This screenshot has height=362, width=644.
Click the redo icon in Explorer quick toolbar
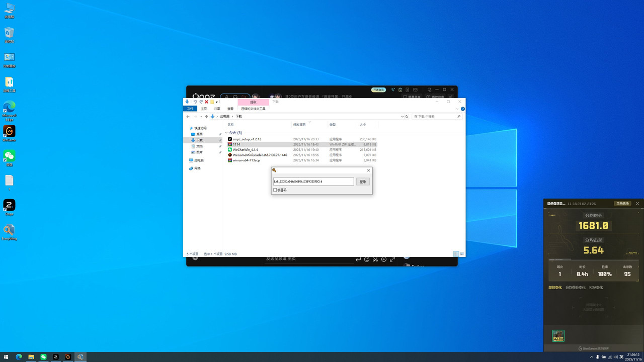pyautogui.click(x=201, y=102)
